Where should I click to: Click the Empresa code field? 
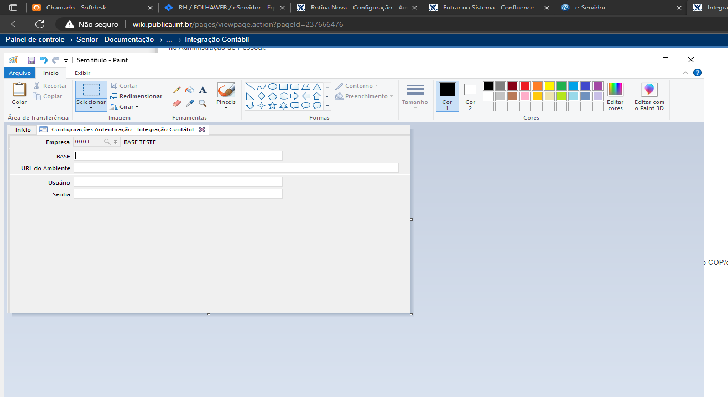click(x=88, y=142)
